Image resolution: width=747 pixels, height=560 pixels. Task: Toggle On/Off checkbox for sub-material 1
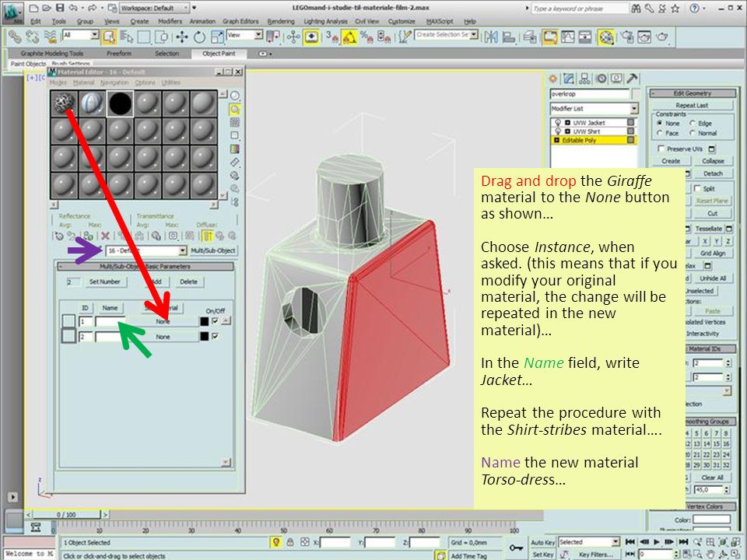(x=216, y=321)
